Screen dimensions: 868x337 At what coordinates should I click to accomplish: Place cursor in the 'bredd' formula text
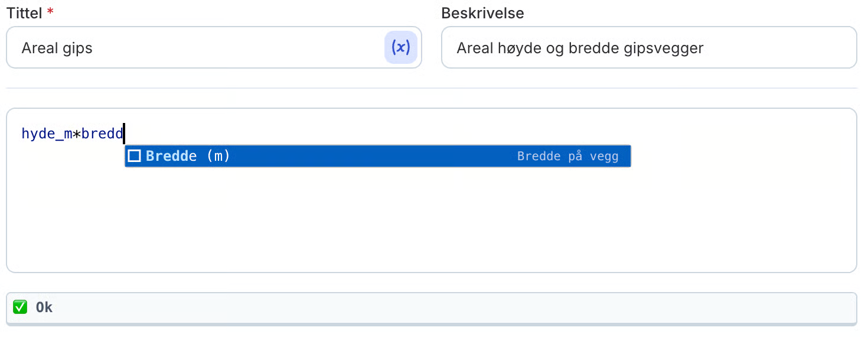click(102, 134)
